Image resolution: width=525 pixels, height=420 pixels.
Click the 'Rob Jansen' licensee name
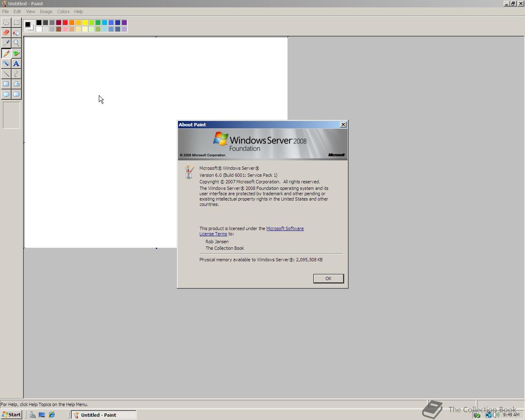click(217, 242)
